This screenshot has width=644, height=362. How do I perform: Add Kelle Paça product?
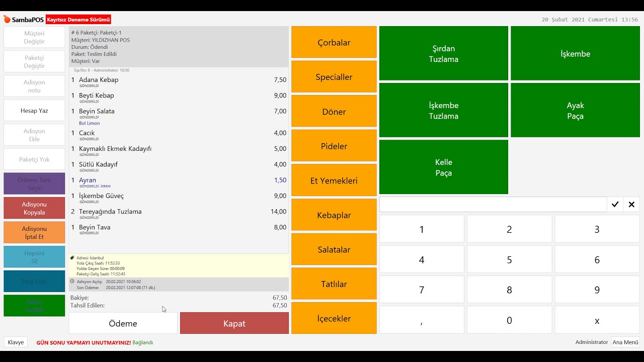pyautogui.click(x=443, y=167)
